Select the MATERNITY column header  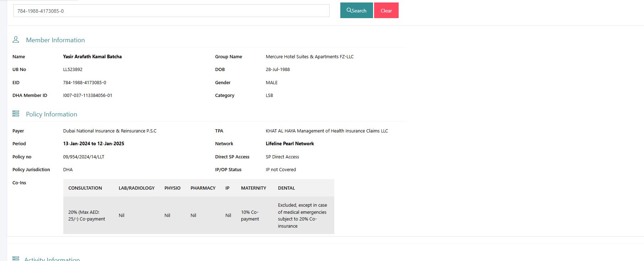pyautogui.click(x=254, y=188)
